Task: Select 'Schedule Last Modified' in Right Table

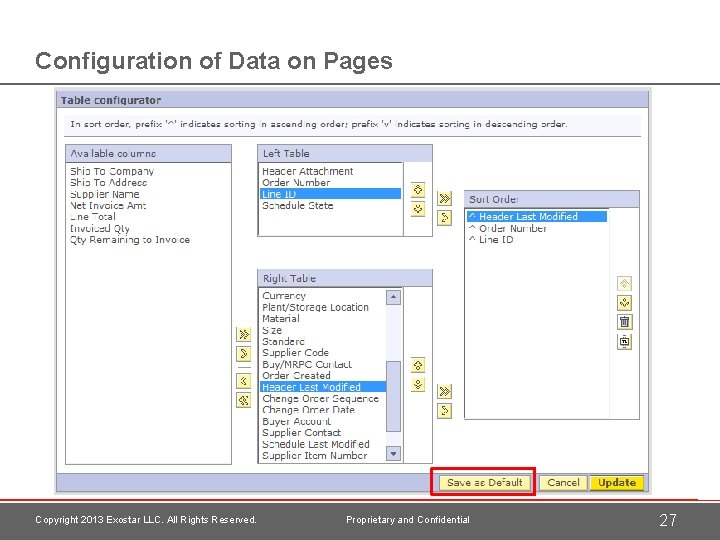Action: 315,444
